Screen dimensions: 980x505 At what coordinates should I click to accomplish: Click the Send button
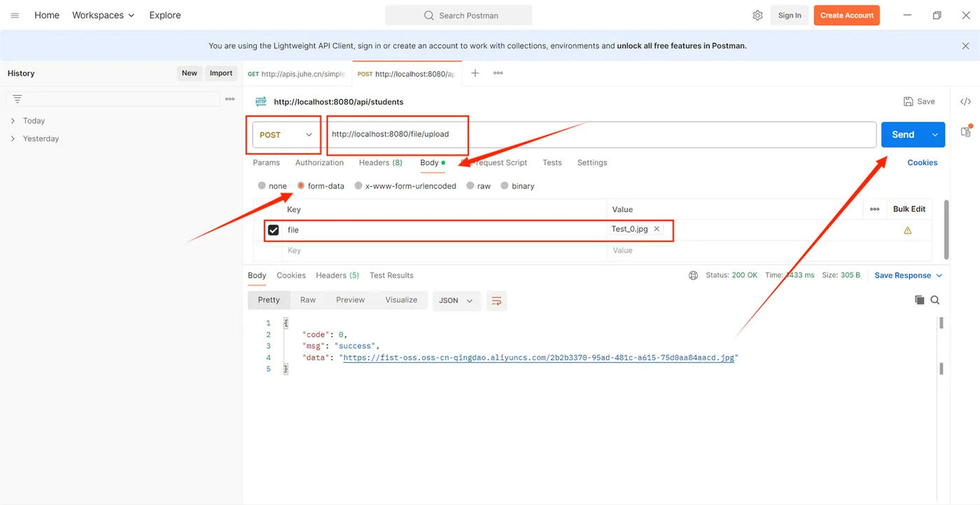tap(903, 135)
